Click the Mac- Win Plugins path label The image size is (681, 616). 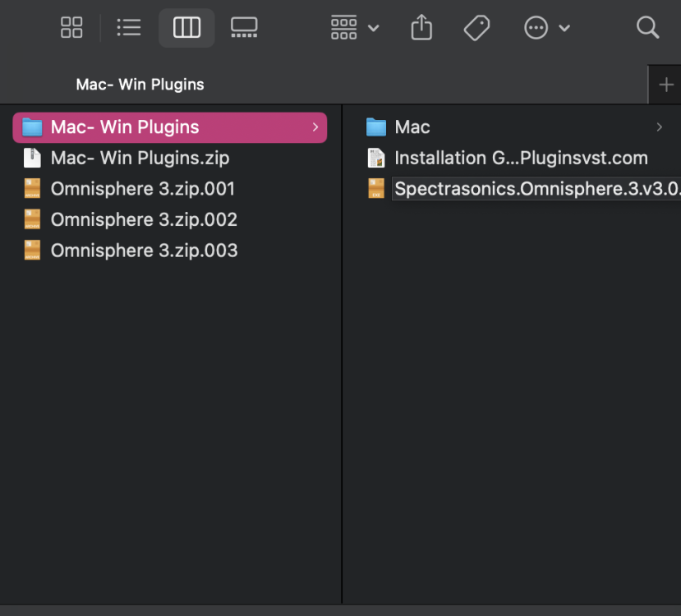point(139,84)
